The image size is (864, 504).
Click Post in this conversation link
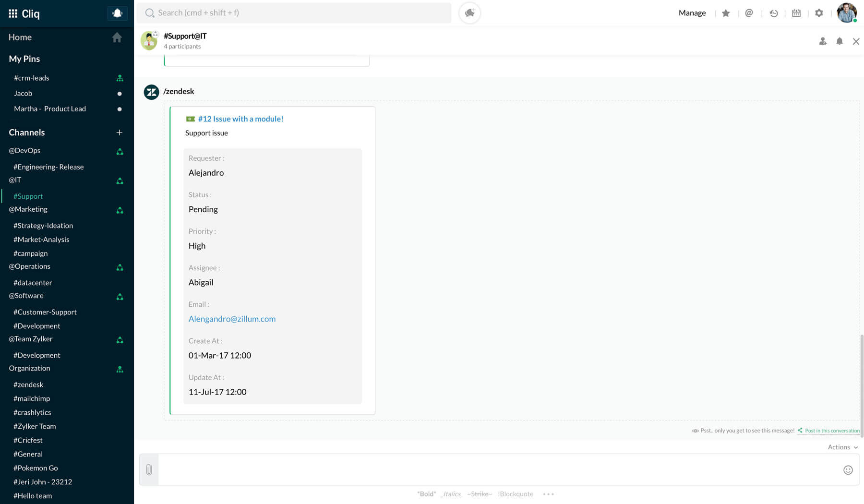(832, 431)
